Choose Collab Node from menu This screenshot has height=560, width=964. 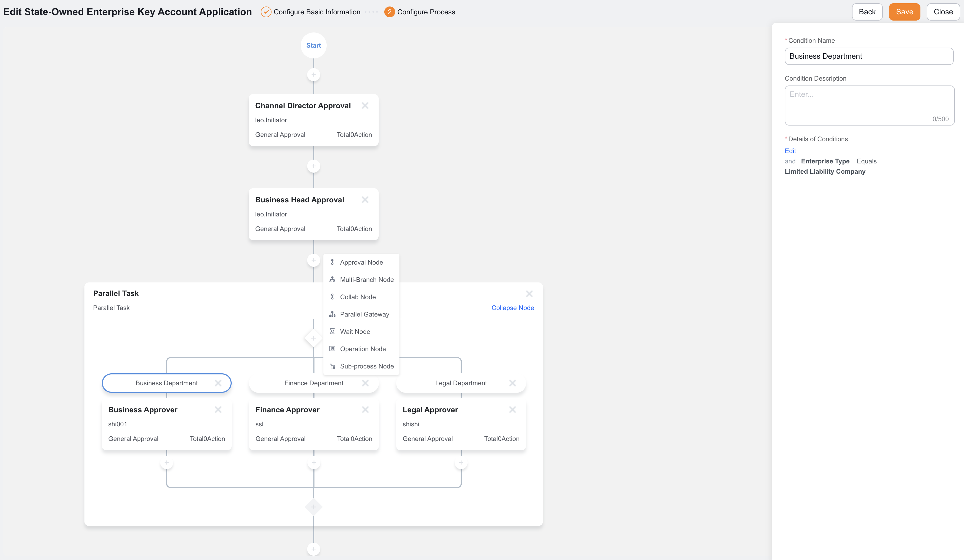(x=362, y=297)
